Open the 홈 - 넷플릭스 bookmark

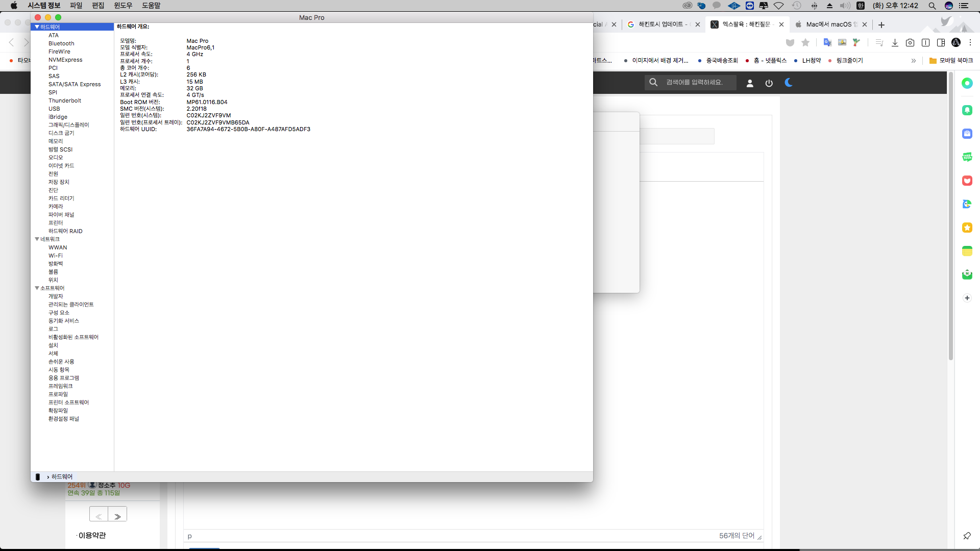coord(766,61)
